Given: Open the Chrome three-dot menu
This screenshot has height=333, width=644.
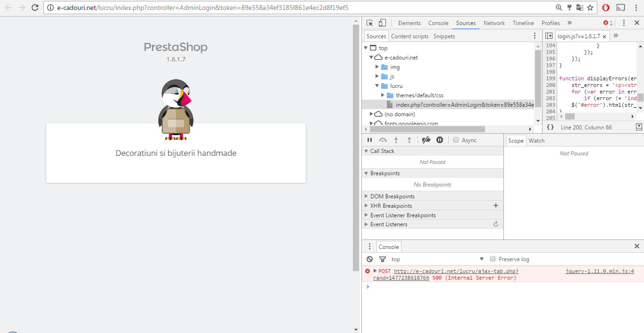Looking at the screenshot, I should [x=635, y=8].
